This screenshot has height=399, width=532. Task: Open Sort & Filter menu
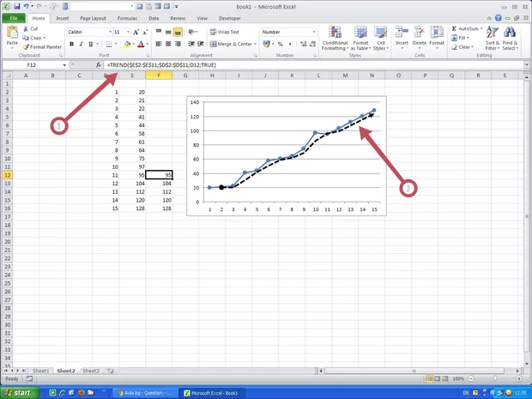point(493,39)
